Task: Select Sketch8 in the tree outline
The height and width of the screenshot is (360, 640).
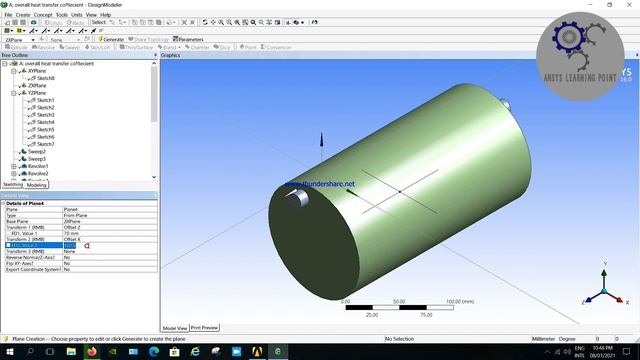Action: (x=45, y=78)
